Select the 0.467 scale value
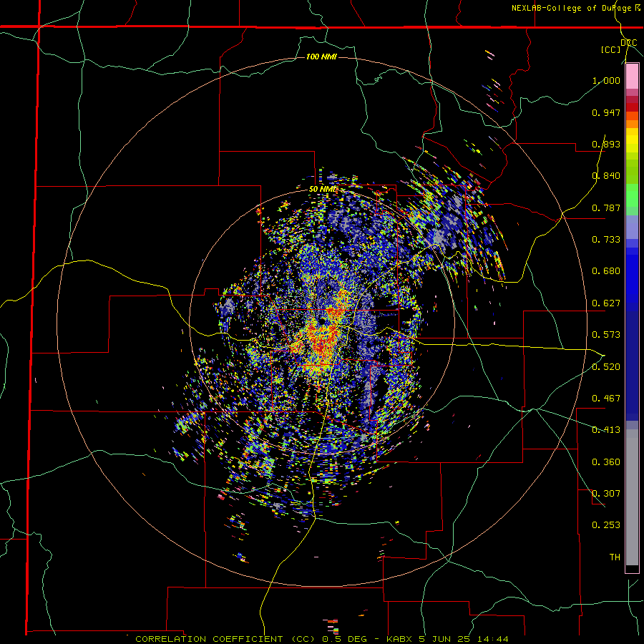This screenshot has width=644, height=644. (x=606, y=399)
